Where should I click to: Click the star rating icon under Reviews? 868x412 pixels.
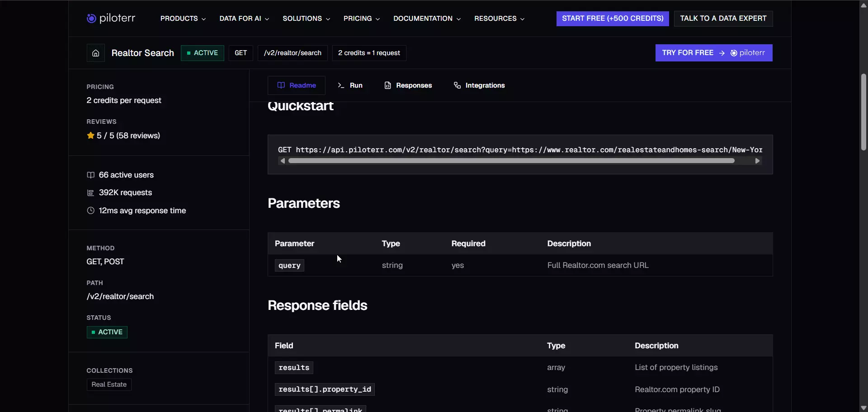90,136
